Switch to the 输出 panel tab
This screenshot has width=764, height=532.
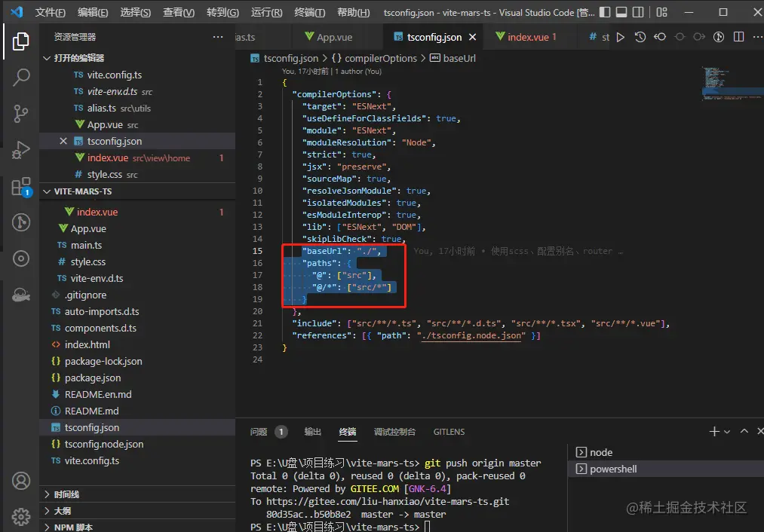[x=312, y=432]
